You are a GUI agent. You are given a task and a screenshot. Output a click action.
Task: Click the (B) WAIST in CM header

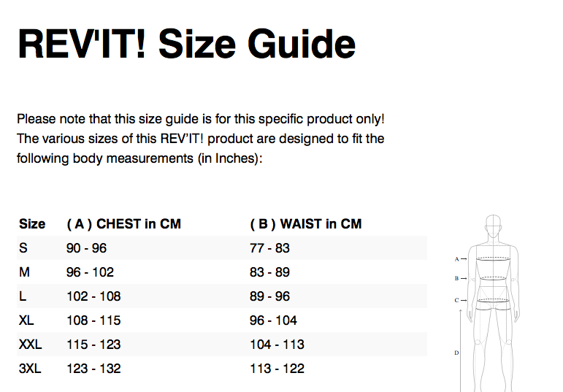tap(305, 224)
